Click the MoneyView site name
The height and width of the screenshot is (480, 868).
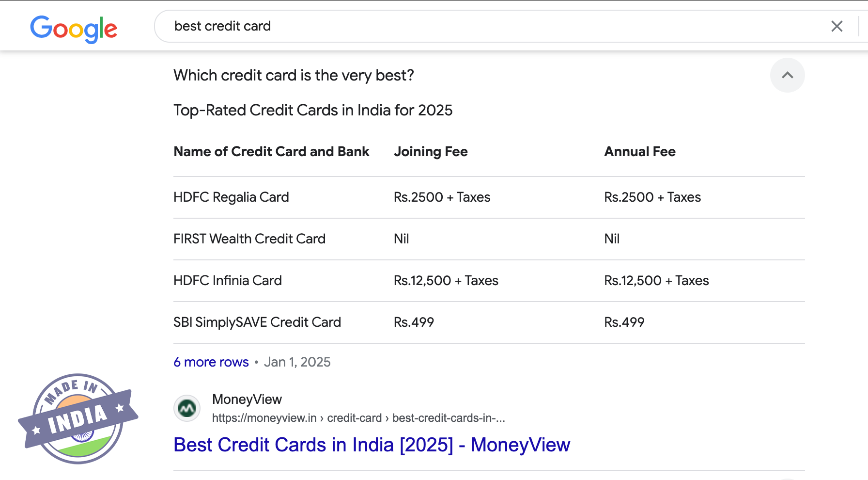pos(247,399)
